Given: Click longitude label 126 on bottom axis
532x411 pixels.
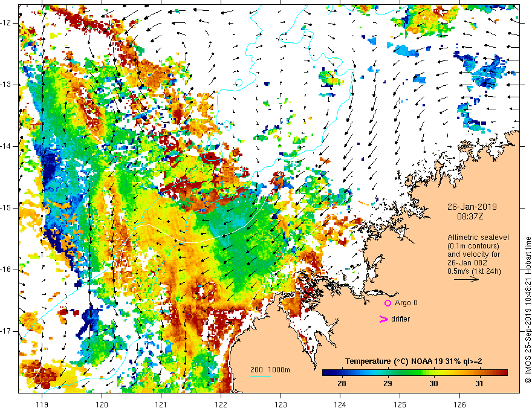Looking at the screenshot, I should tap(459, 404).
